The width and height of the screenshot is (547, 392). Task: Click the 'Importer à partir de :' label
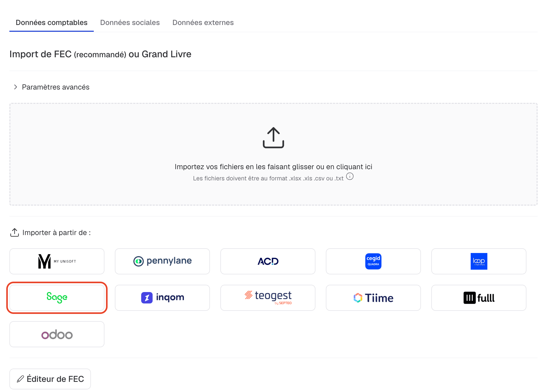[57, 232]
